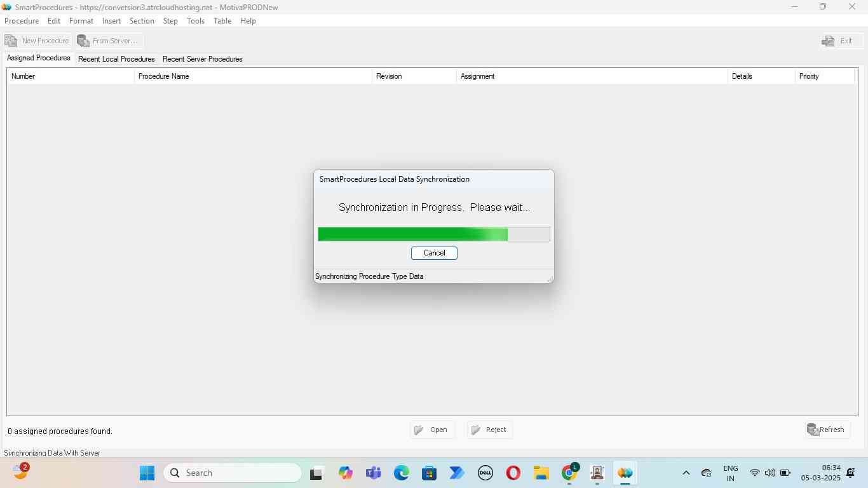Open the Edit menu

tap(54, 21)
